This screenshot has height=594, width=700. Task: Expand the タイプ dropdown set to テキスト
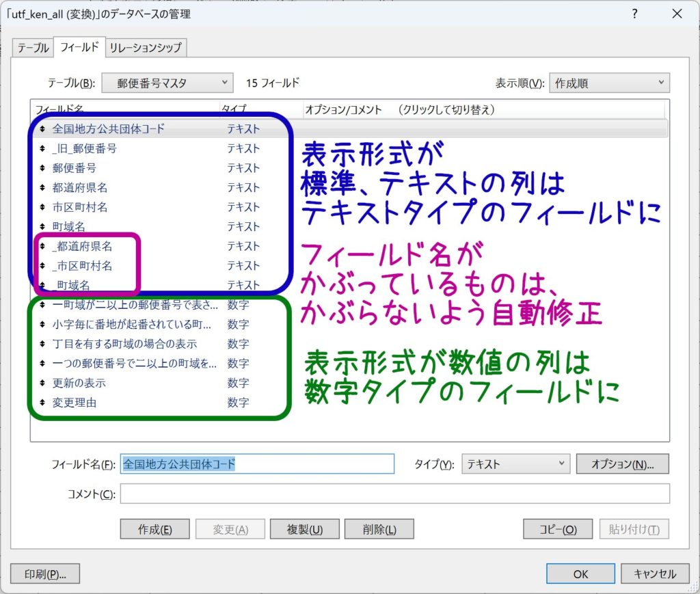pos(515,464)
